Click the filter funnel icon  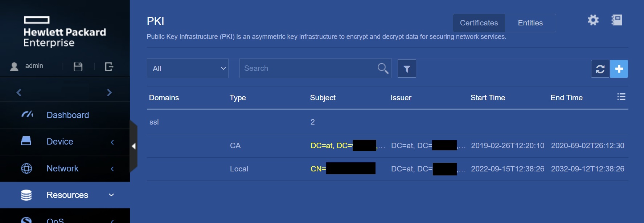click(x=407, y=69)
